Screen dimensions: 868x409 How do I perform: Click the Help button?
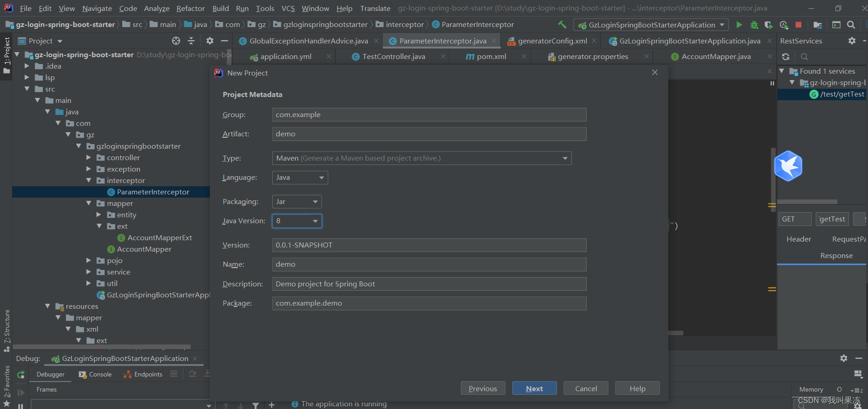pyautogui.click(x=638, y=388)
